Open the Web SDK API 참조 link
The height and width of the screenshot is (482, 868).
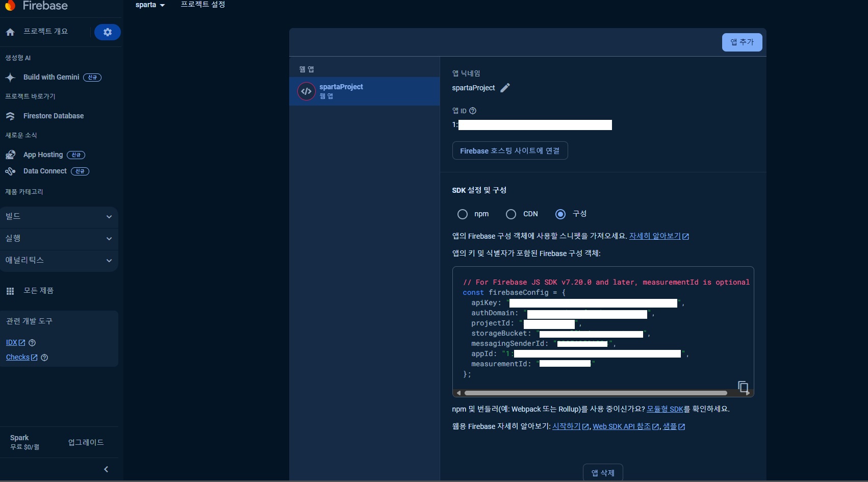tap(626, 426)
